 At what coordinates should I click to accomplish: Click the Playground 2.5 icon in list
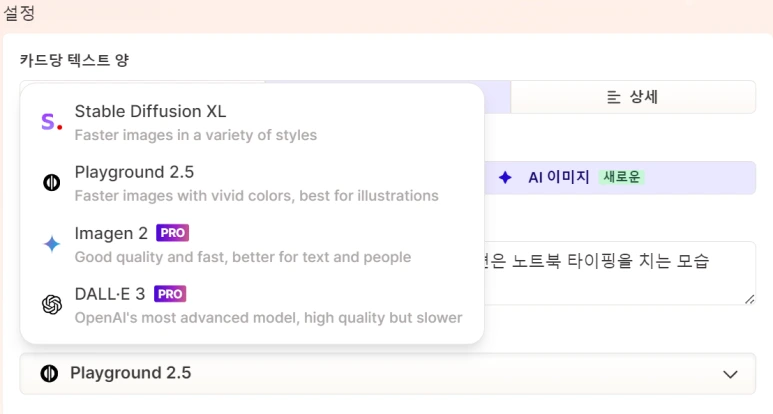[51, 183]
